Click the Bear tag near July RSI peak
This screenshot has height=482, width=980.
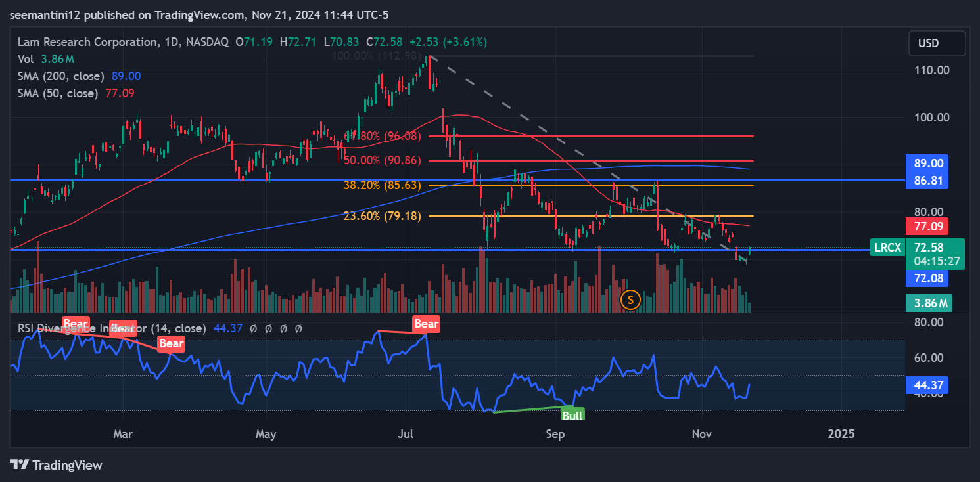(426, 324)
